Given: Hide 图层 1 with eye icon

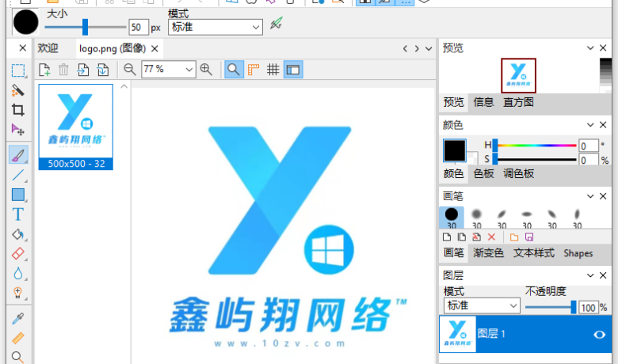Looking at the screenshot, I should tap(599, 335).
